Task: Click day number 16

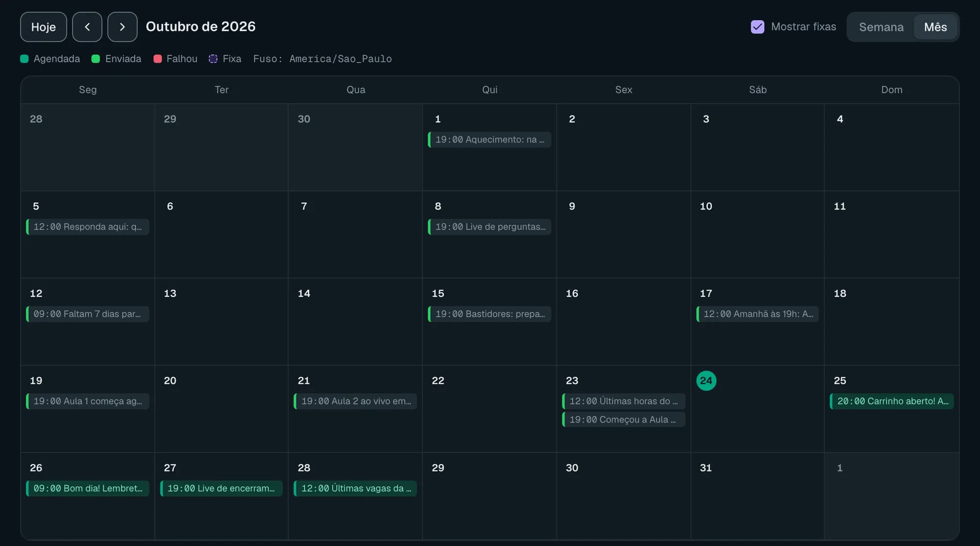Action: click(572, 293)
